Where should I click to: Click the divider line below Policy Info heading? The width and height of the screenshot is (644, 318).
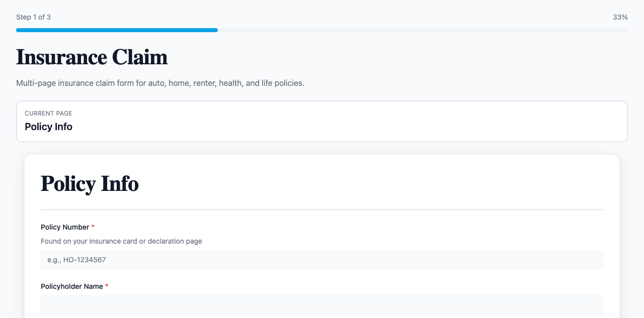(x=322, y=209)
